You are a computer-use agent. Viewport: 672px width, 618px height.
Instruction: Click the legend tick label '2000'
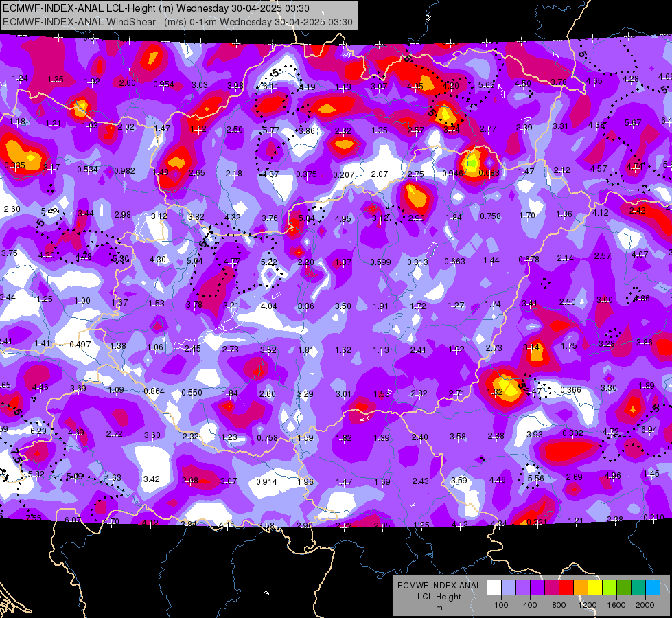click(x=645, y=605)
